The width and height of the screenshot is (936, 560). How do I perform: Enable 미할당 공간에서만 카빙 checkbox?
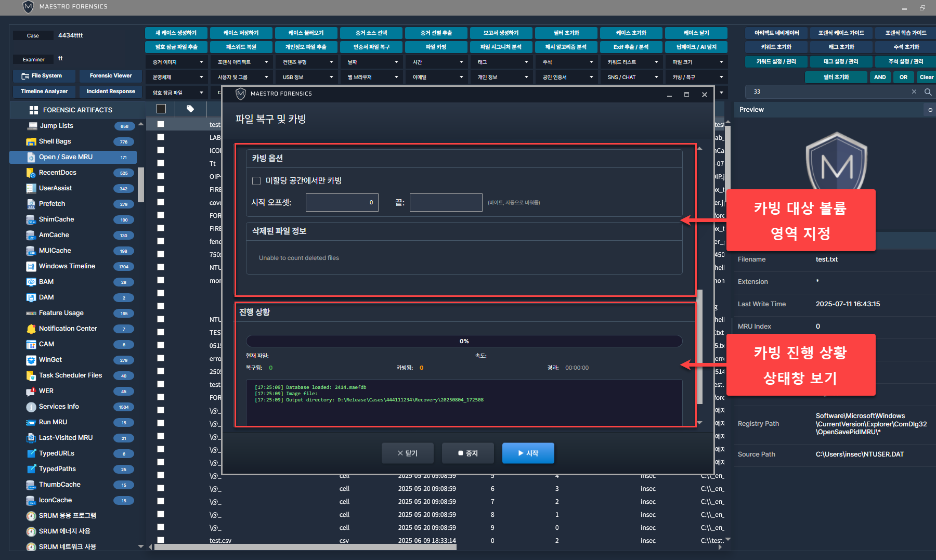click(256, 181)
